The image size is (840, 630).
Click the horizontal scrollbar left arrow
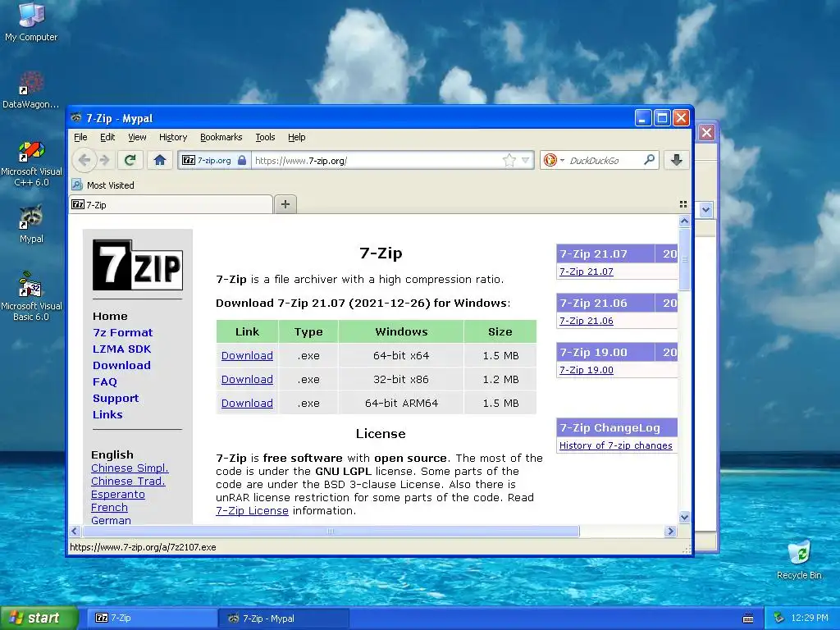click(x=75, y=531)
